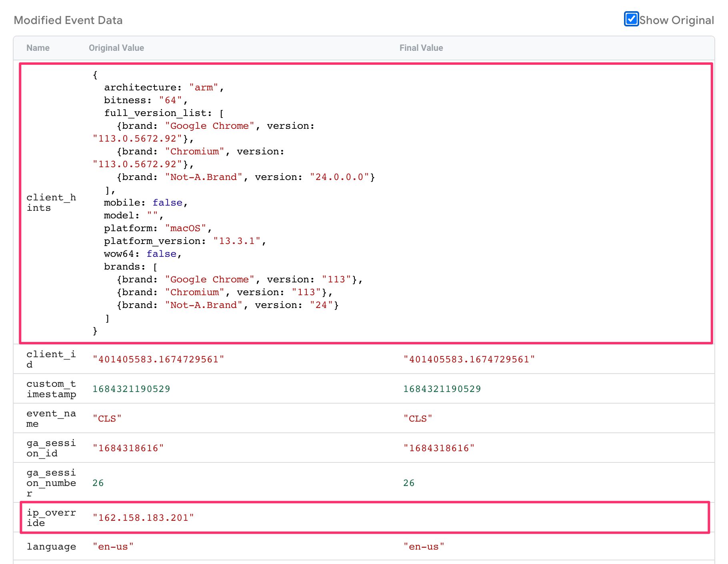Click Chromium version "113" entry
This screenshot has height=564, width=728.
[224, 292]
